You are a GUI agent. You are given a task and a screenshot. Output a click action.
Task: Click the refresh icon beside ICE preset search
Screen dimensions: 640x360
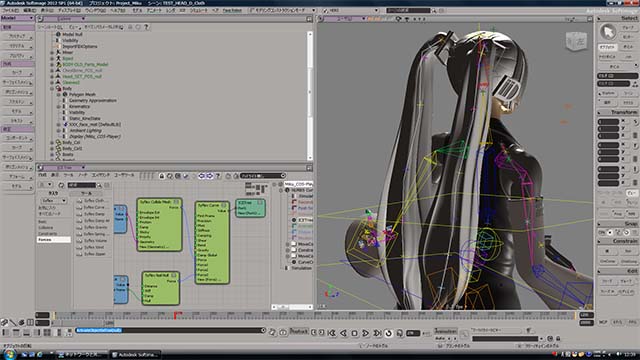point(61,185)
